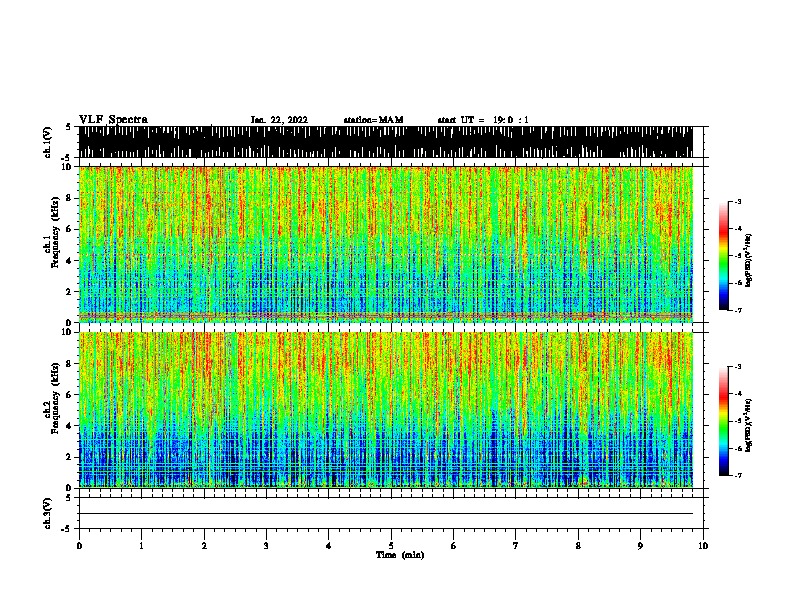This screenshot has width=792, height=612.
Task: Click the final time axis tick label "10"
Action: (x=703, y=546)
